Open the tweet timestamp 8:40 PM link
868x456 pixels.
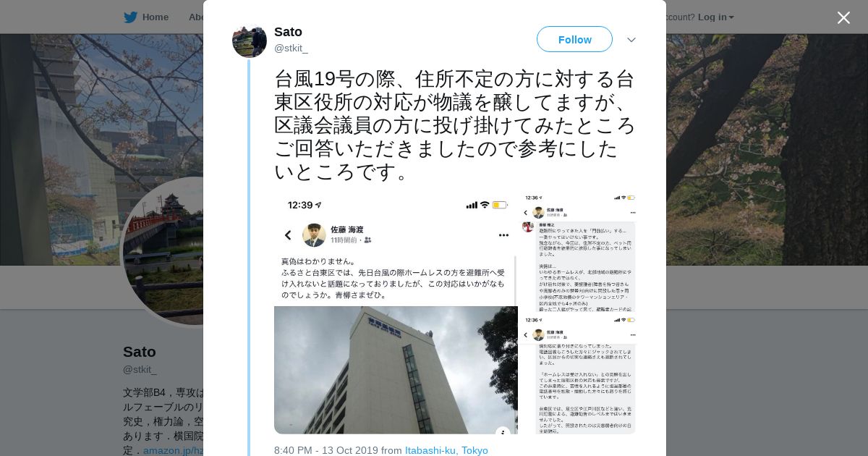[x=326, y=450]
